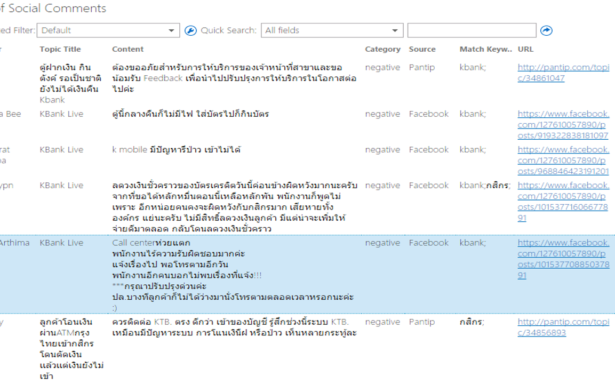Open pantip link ending 34861047
This screenshot has width=615, height=384.
[x=563, y=73]
